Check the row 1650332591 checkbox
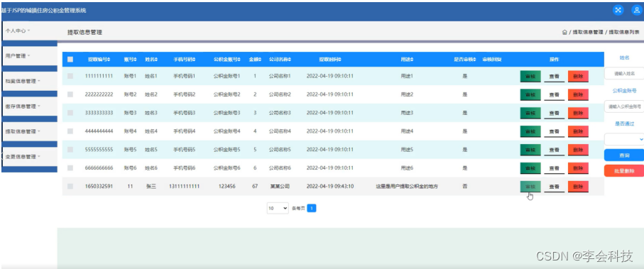Image resolution: width=644 pixels, height=269 pixels. point(70,187)
